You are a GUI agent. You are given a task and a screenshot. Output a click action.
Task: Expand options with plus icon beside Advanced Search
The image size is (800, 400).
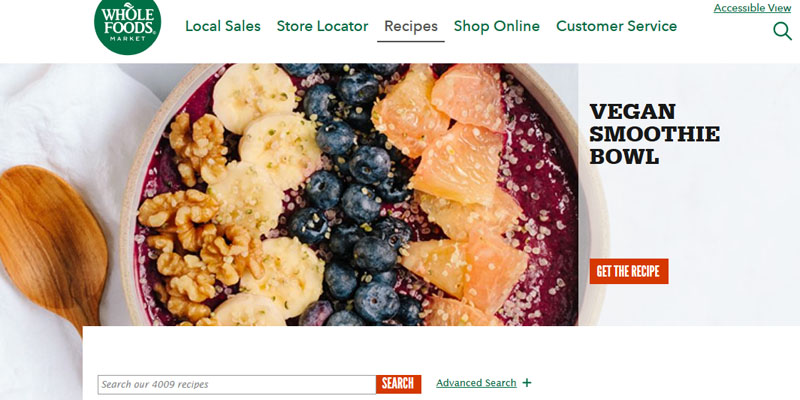click(527, 383)
